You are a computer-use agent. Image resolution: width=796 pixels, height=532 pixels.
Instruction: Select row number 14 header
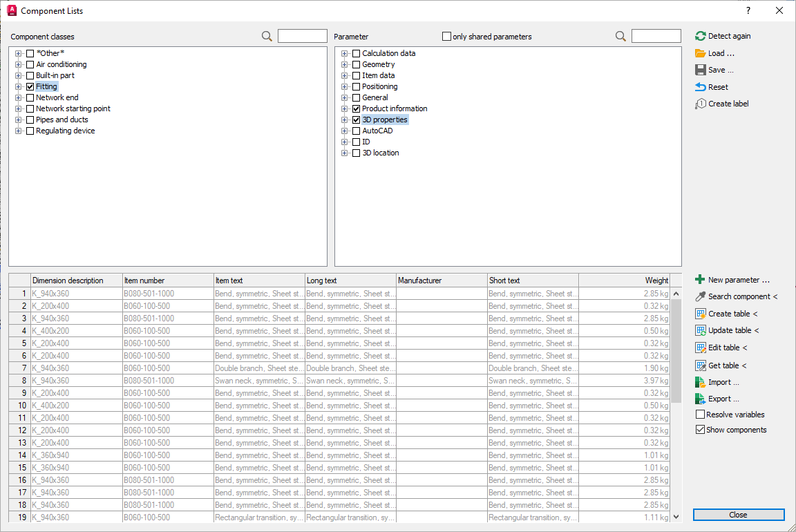pyautogui.click(x=20, y=455)
